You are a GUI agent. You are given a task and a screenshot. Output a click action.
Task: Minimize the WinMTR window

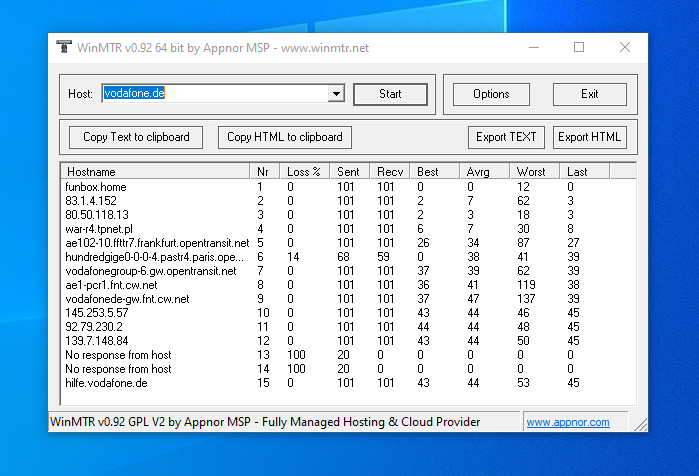(534, 47)
